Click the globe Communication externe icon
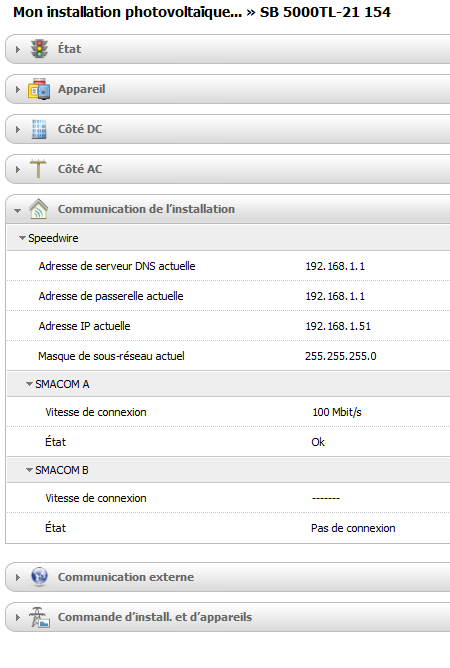Viewport: 450px width, 668px height. tap(39, 577)
